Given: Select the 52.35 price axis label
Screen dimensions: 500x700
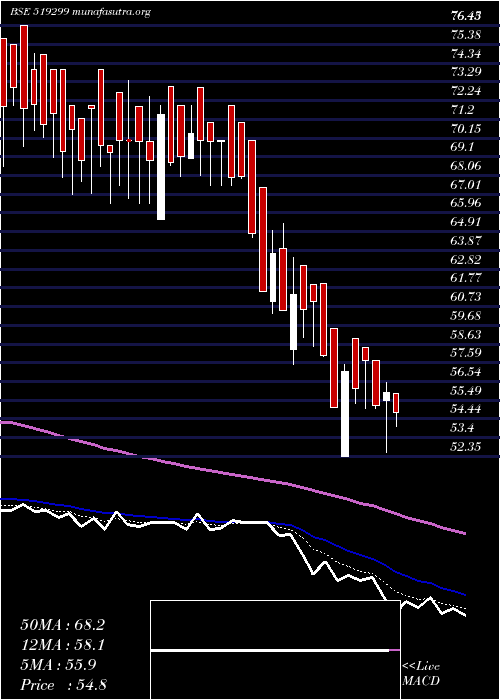Looking at the screenshot, I should pos(467,446).
